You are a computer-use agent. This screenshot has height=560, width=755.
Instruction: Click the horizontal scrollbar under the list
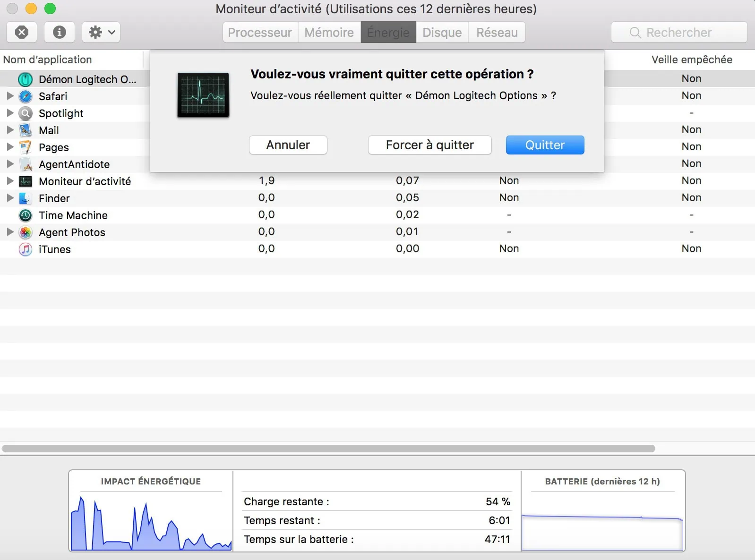coord(328,449)
